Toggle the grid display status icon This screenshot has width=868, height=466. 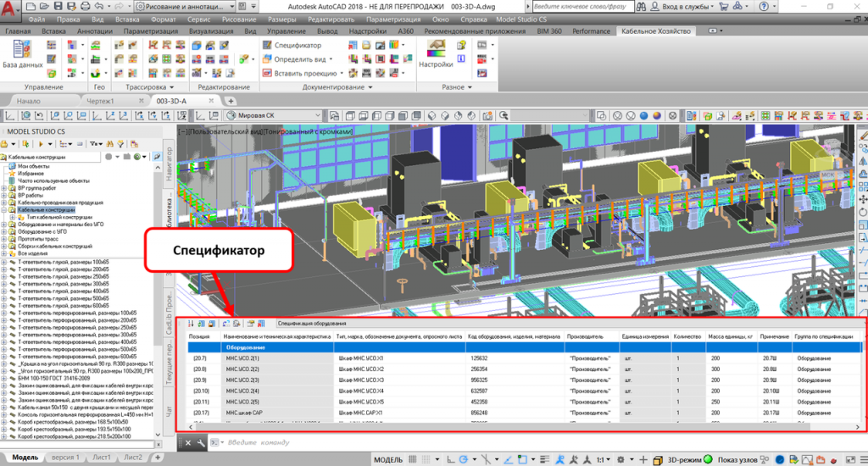coord(413,459)
